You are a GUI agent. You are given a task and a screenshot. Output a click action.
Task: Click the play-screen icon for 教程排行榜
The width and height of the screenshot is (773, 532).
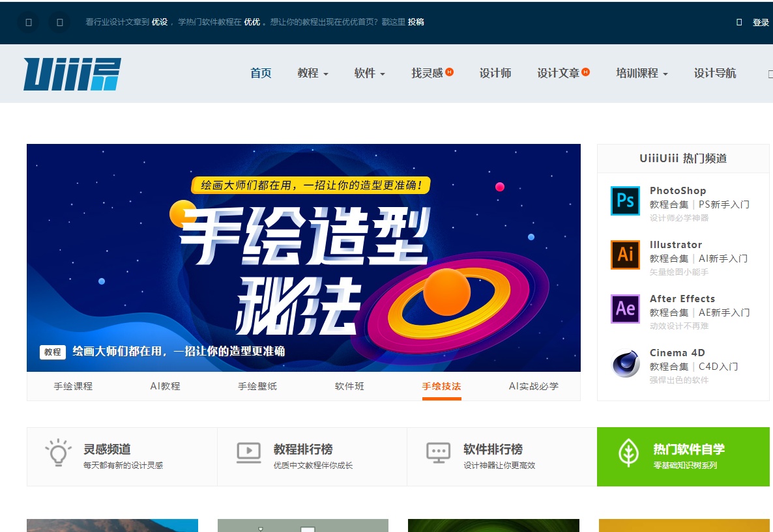tap(248, 453)
